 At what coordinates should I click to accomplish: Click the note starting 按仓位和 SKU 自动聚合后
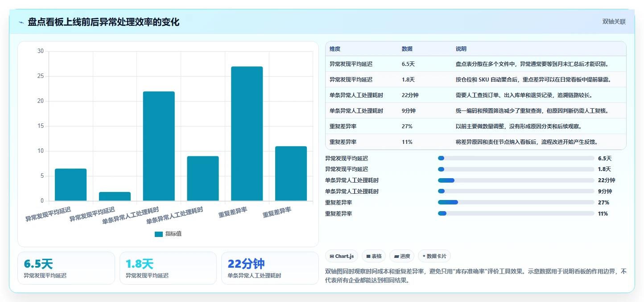(x=533, y=80)
